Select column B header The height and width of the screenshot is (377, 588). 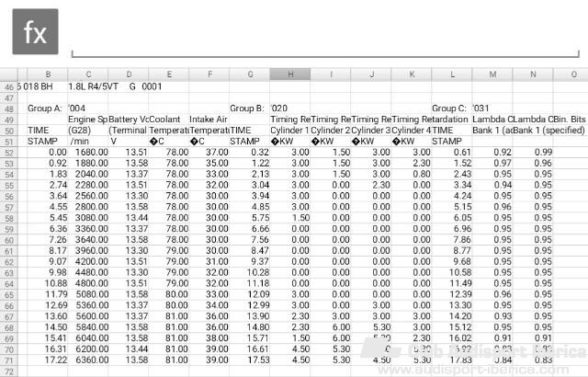48,74
